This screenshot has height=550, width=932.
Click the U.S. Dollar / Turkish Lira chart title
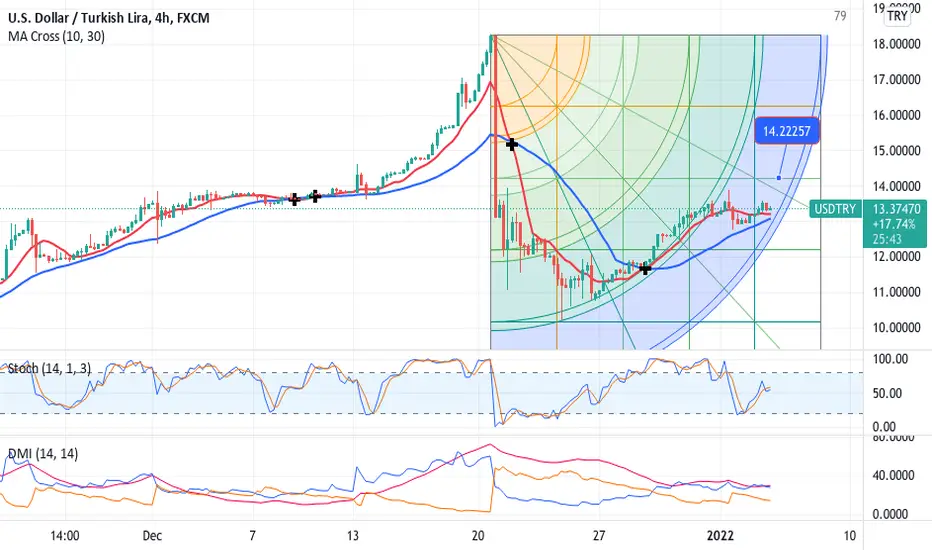[109, 18]
